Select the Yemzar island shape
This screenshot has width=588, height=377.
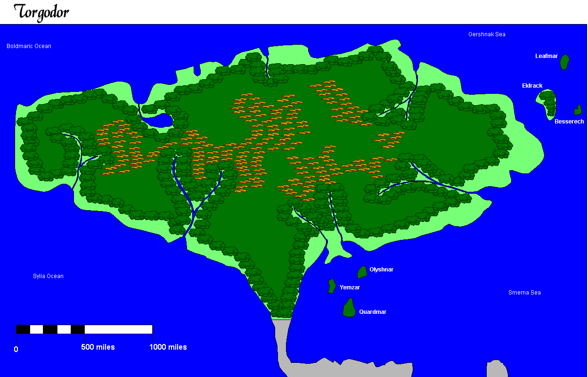pyautogui.click(x=332, y=286)
